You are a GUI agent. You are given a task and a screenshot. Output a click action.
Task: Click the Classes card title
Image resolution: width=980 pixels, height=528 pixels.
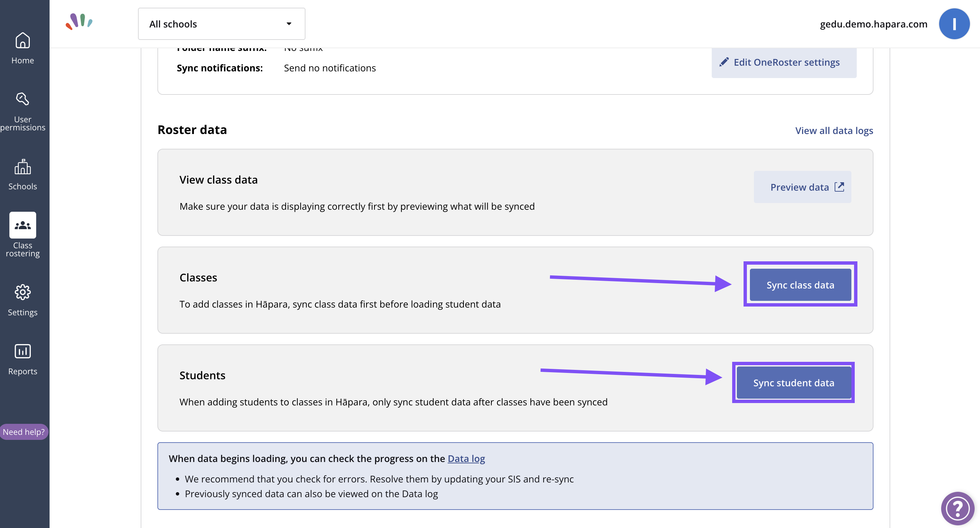pos(198,277)
